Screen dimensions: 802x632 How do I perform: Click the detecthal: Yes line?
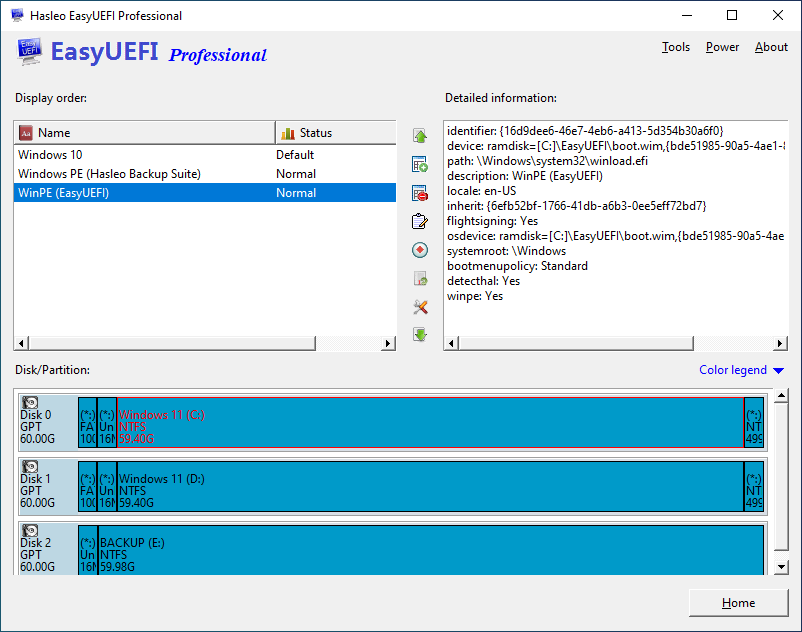483,281
